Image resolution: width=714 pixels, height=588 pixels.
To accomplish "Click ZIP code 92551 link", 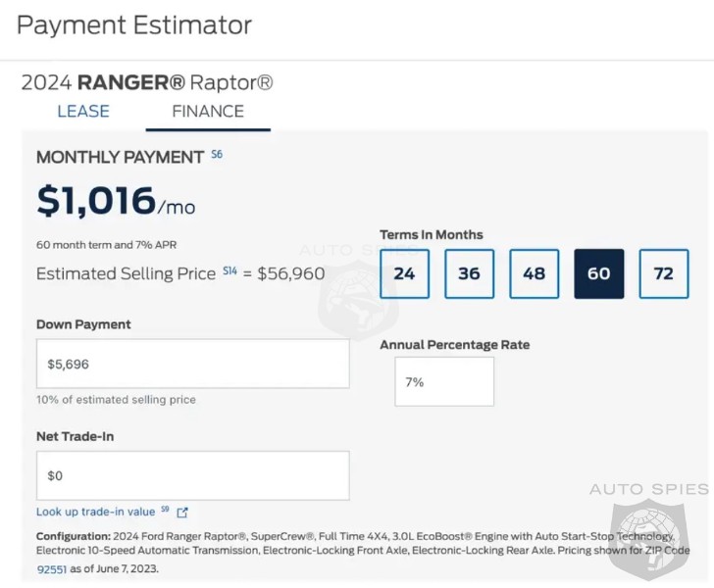I will tap(51, 569).
